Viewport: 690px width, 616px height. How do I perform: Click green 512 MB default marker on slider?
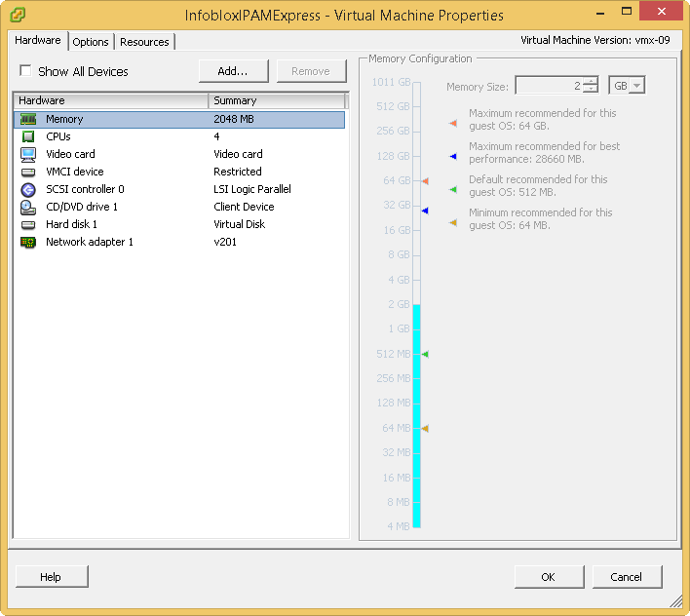[x=425, y=354]
